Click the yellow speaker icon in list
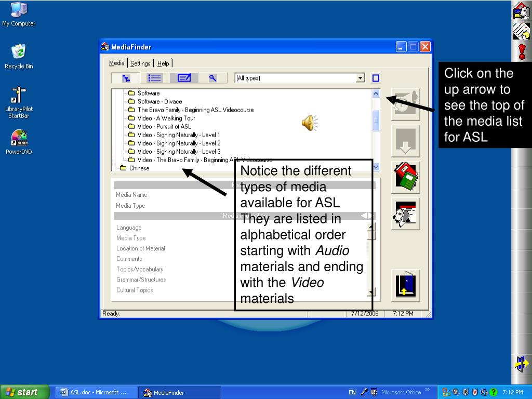The image size is (532, 399). point(310,123)
